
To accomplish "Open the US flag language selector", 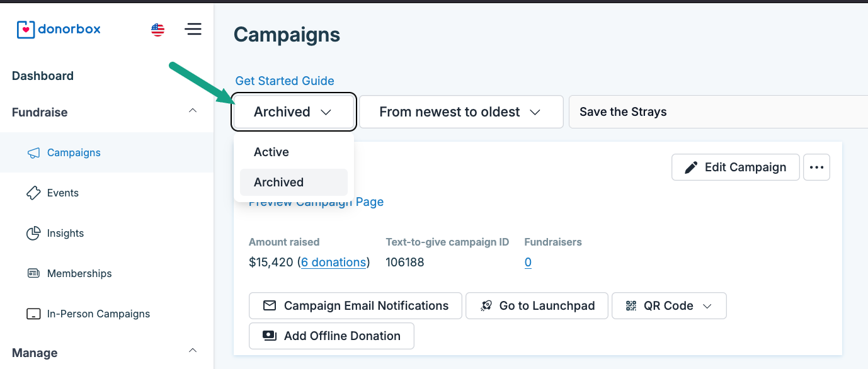I will (158, 30).
